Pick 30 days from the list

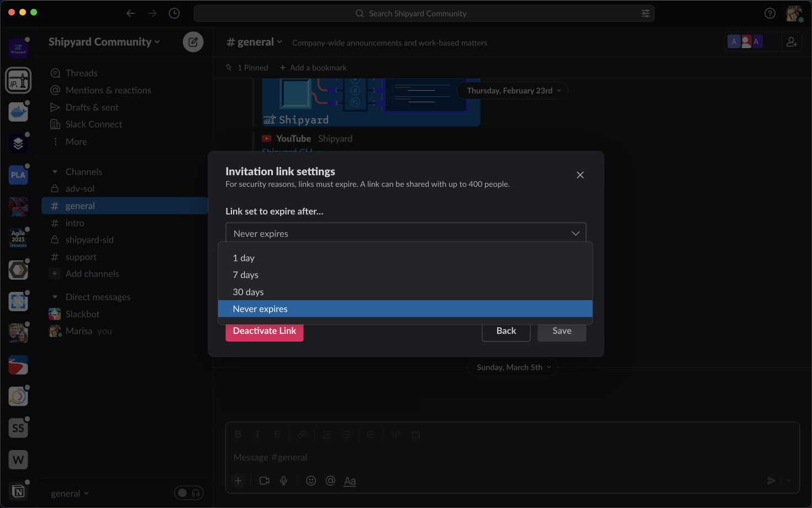point(405,292)
